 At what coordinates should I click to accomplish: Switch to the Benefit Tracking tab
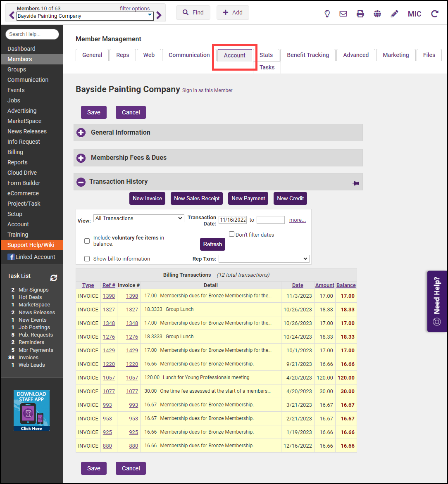(x=308, y=55)
